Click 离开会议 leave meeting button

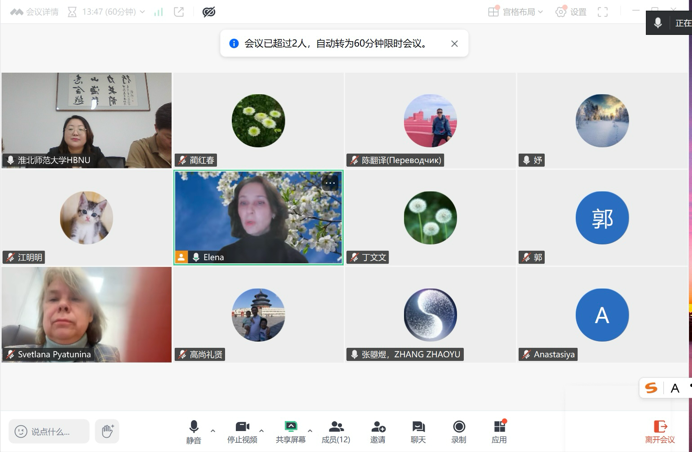(x=660, y=432)
